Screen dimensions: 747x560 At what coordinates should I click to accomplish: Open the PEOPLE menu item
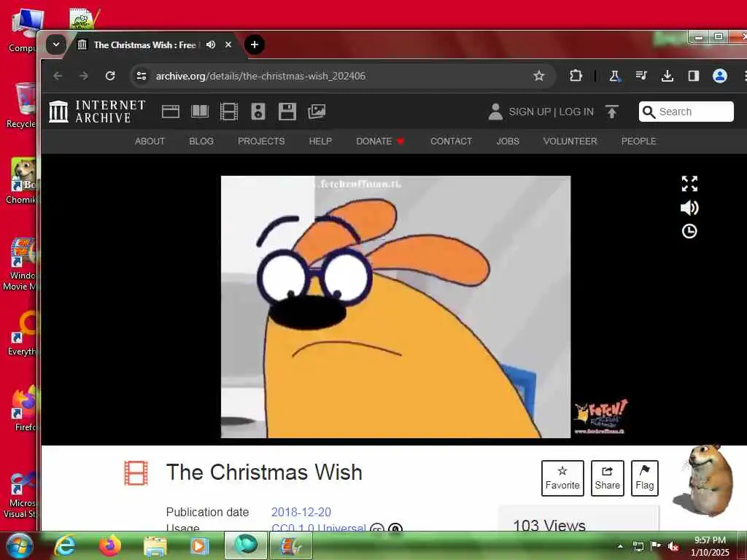(639, 141)
